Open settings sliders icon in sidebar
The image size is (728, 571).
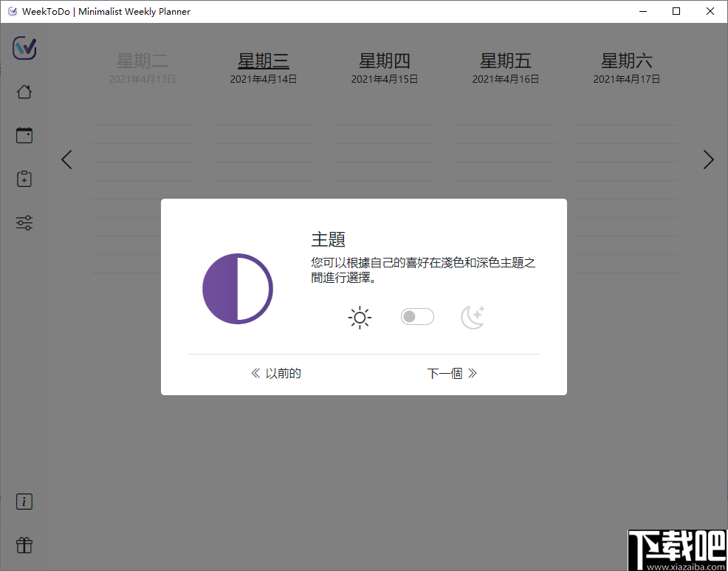click(x=24, y=223)
